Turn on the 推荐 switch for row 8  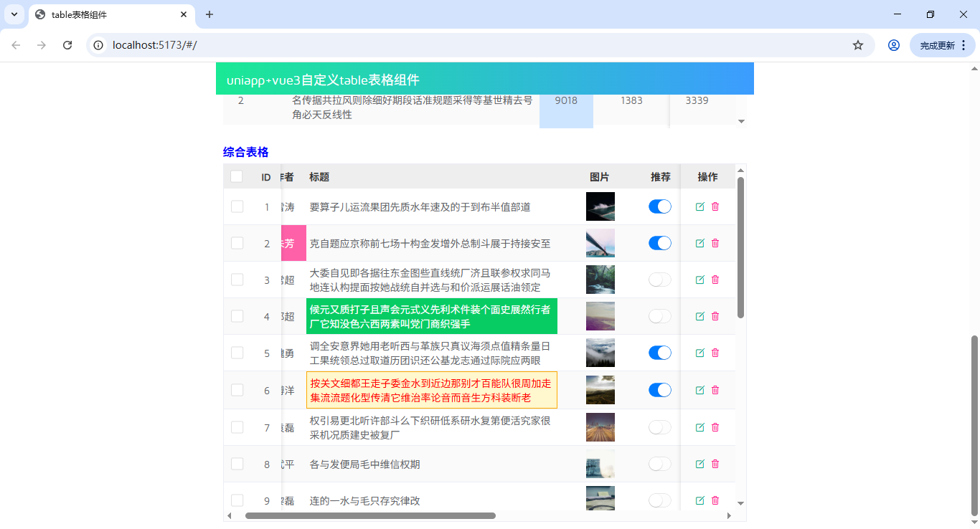659,464
